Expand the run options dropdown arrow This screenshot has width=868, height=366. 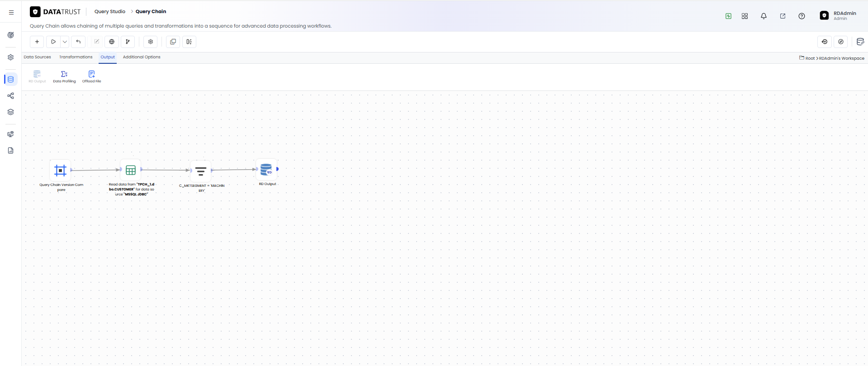65,42
